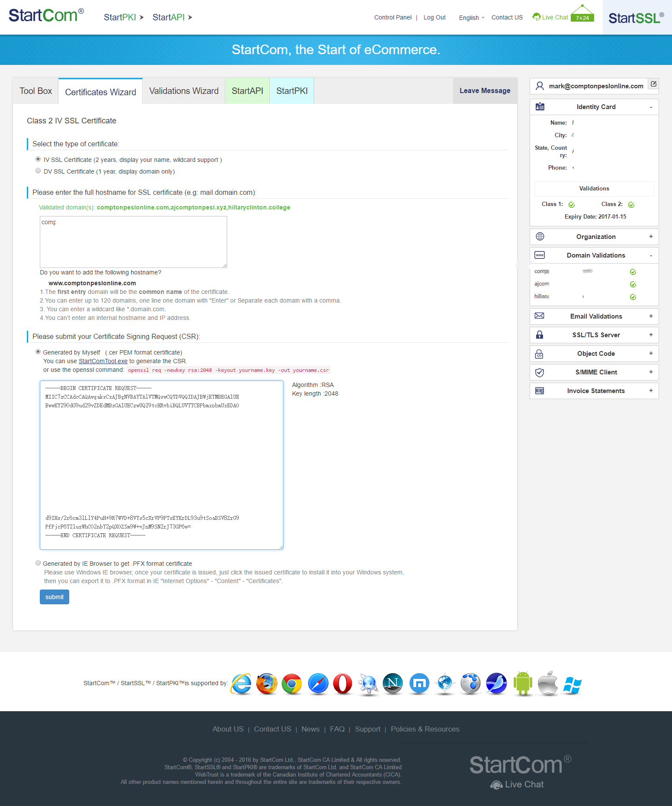Open the light blue StartPKI tab

pyautogui.click(x=292, y=91)
